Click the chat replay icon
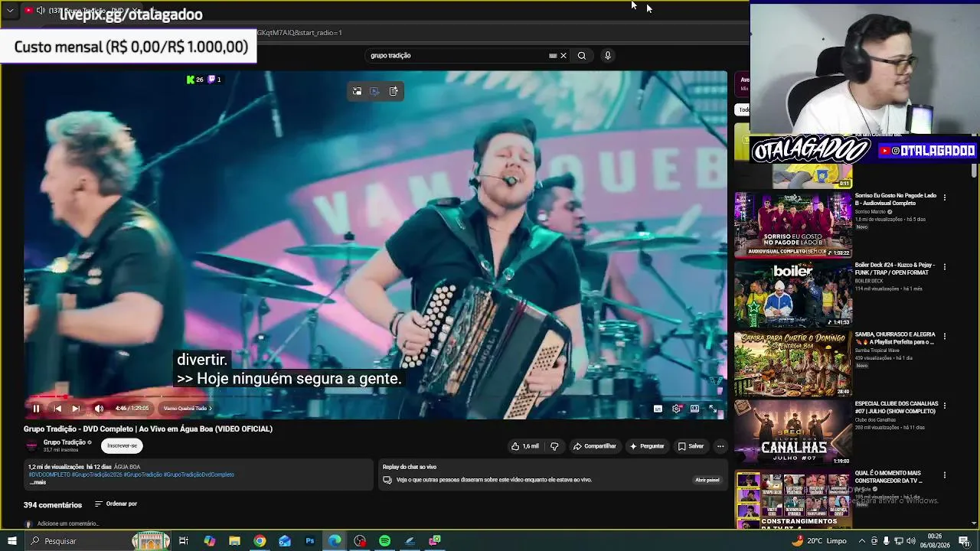This screenshot has height=551, width=980. coord(387,480)
